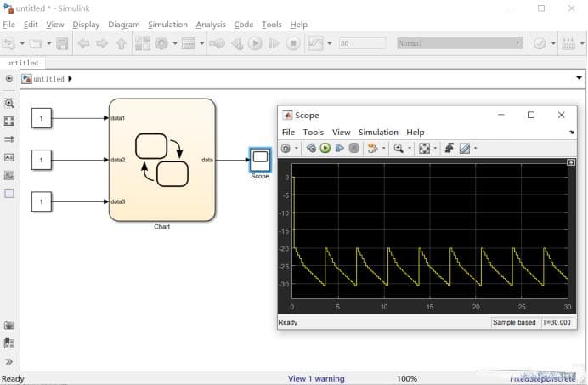Click the Up to Parent arrow icon
Image resolution: width=588 pixels, height=385 pixels.
click(x=122, y=43)
